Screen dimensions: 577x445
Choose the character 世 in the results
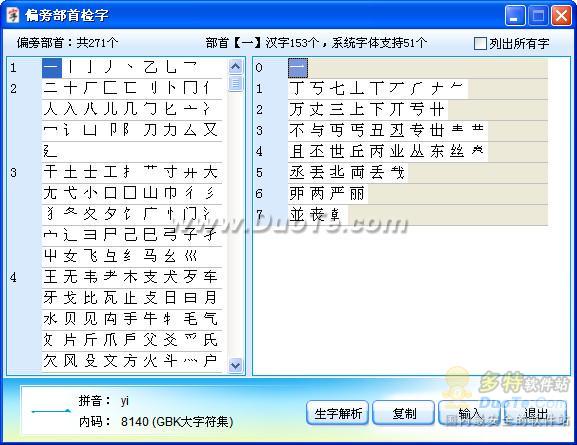pos(337,151)
